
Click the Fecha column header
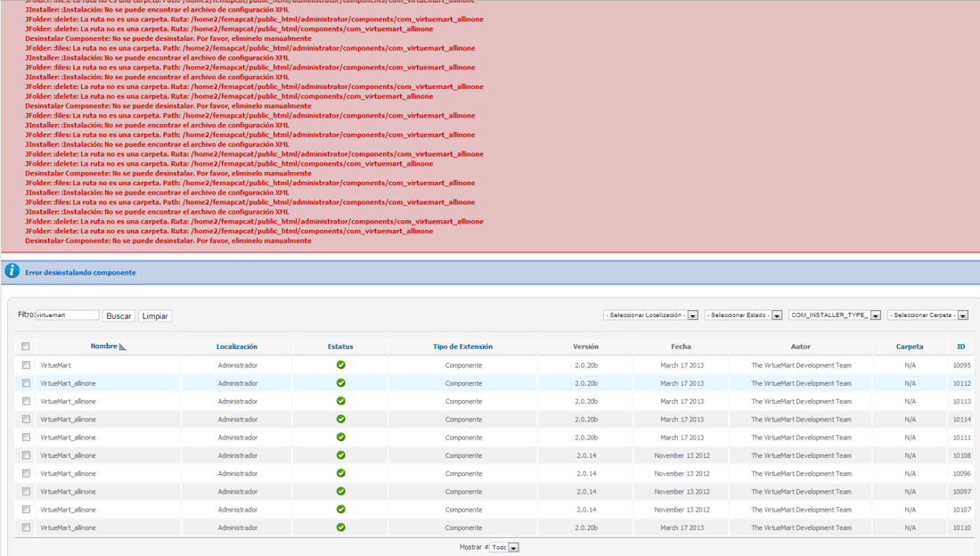(x=682, y=347)
